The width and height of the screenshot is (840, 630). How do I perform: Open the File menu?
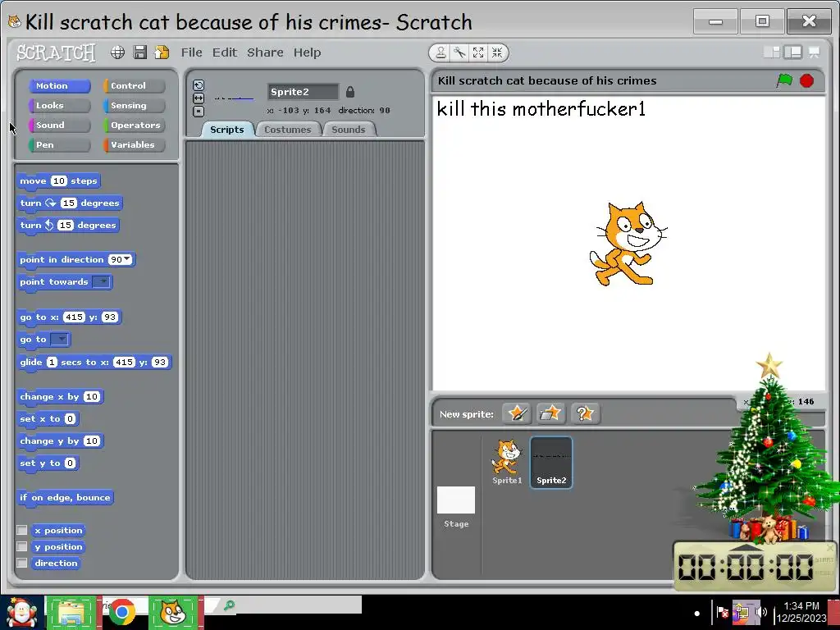[191, 52]
